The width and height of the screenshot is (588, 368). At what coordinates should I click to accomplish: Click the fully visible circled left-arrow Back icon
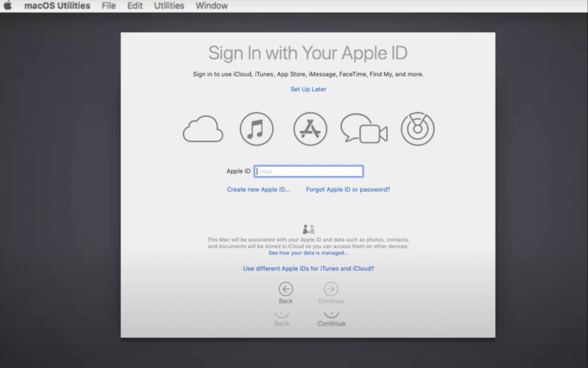286,289
